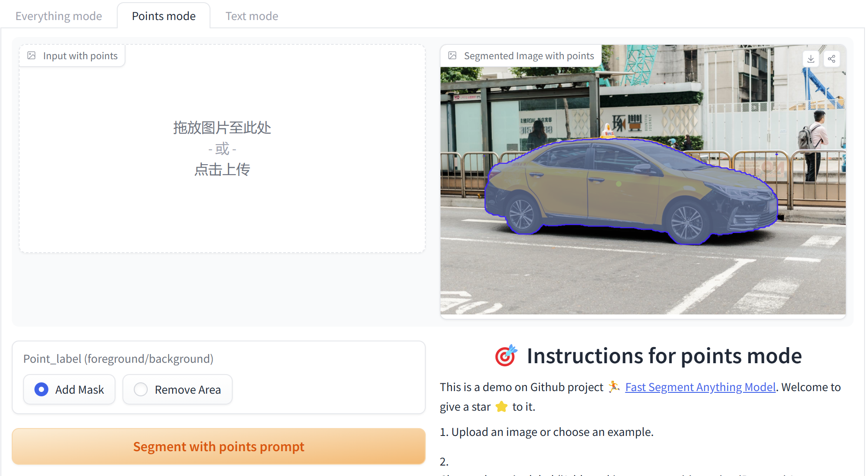Download the segmented image
The image size is (868, 476).
810,59
